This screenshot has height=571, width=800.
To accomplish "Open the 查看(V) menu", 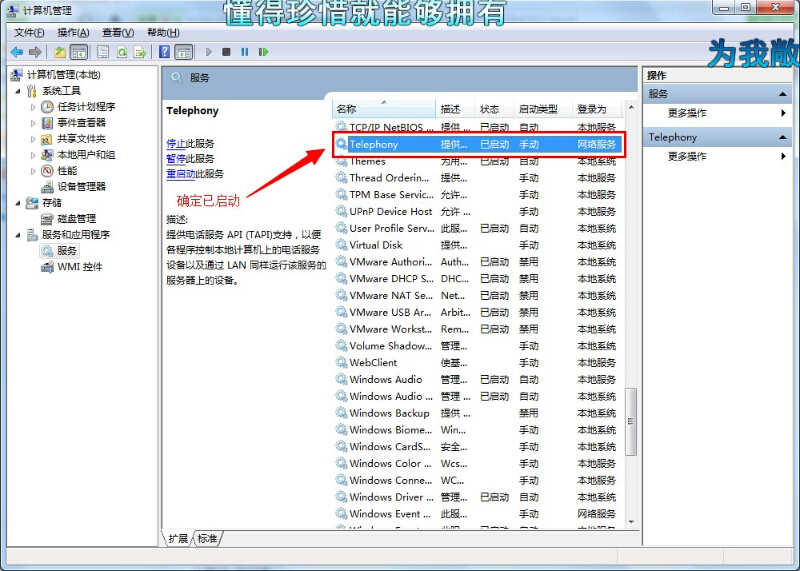I will pyautogui.click(x=117, y=32).
